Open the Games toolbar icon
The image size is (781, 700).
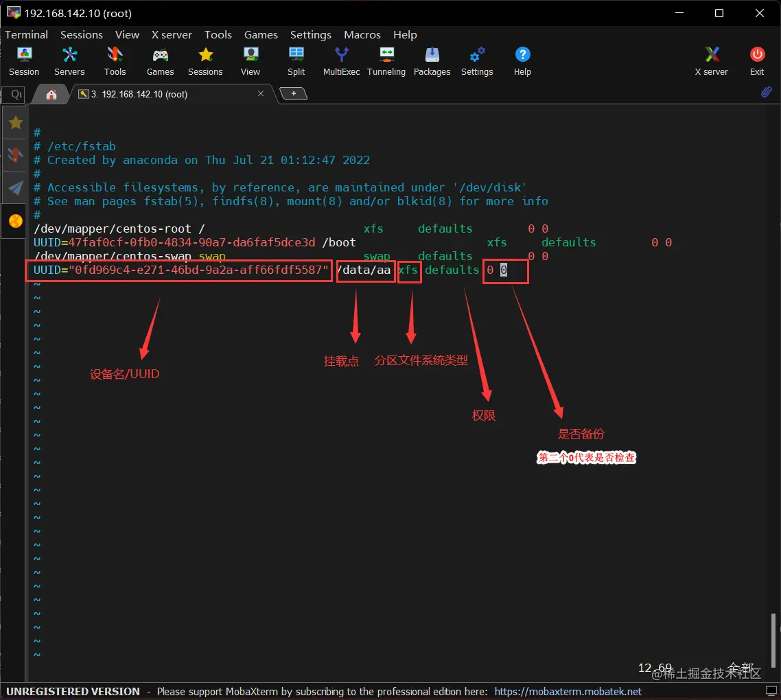[x=160, y=61]
